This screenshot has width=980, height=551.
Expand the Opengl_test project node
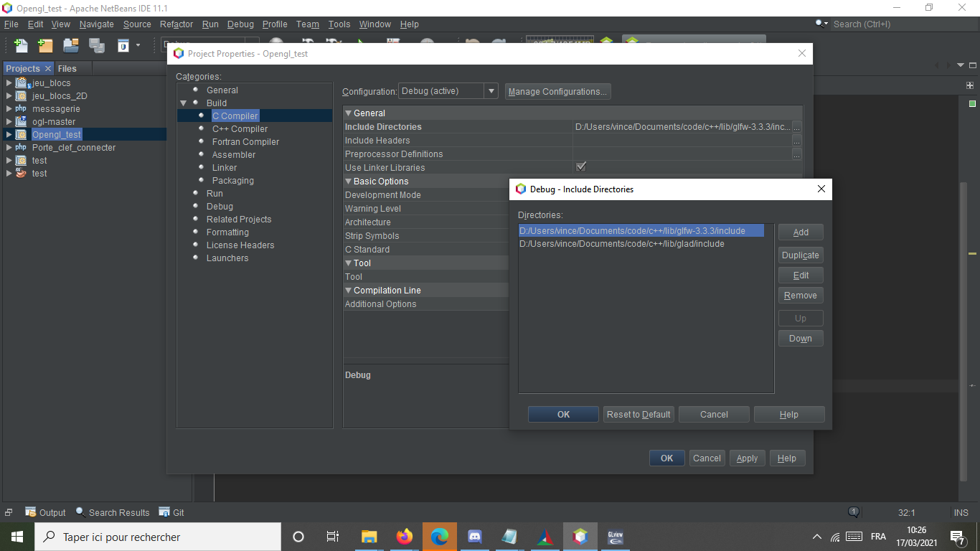point(9,134)
